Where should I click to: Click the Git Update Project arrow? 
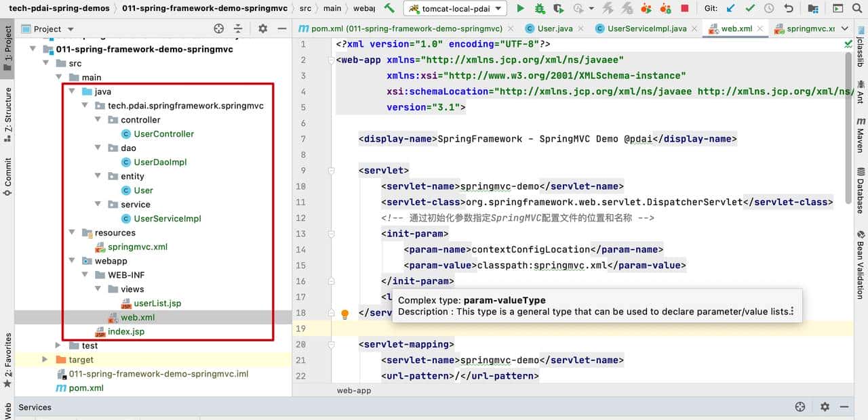pos(730,9)
